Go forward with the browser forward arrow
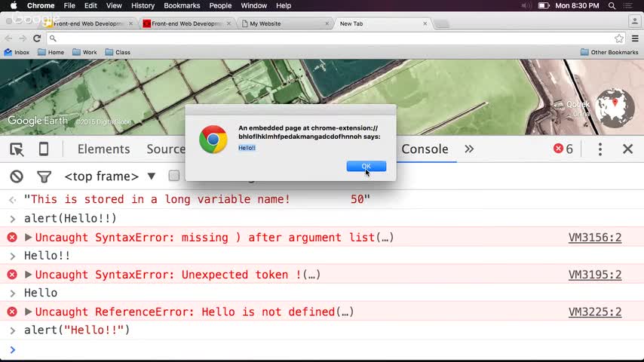The image size is (644, 362). click(23, 38)
